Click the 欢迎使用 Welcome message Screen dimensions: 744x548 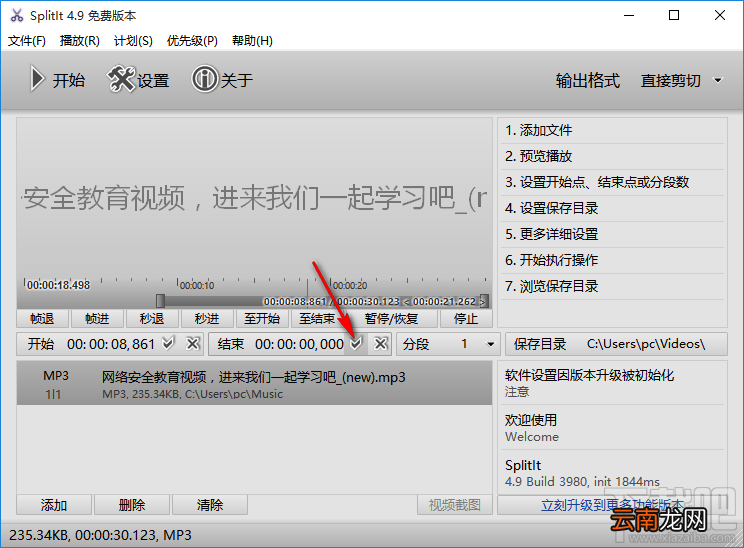tap(612, 427)
